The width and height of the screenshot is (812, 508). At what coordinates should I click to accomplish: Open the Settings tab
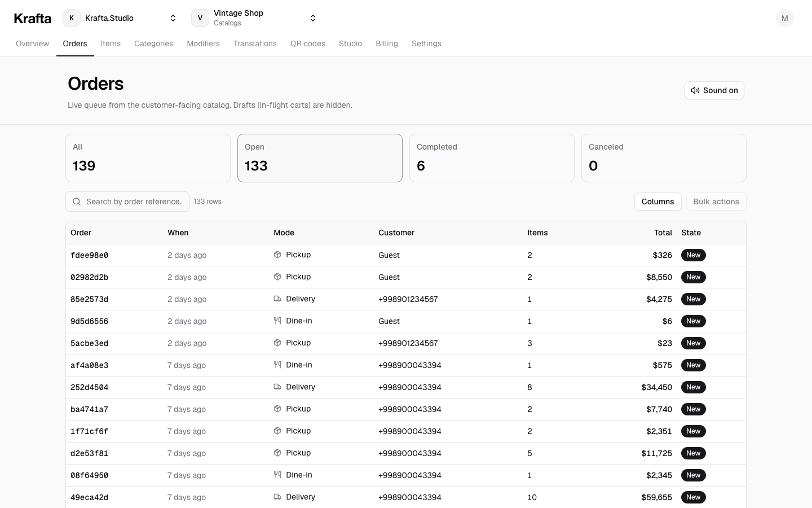[x=426, y=43]
